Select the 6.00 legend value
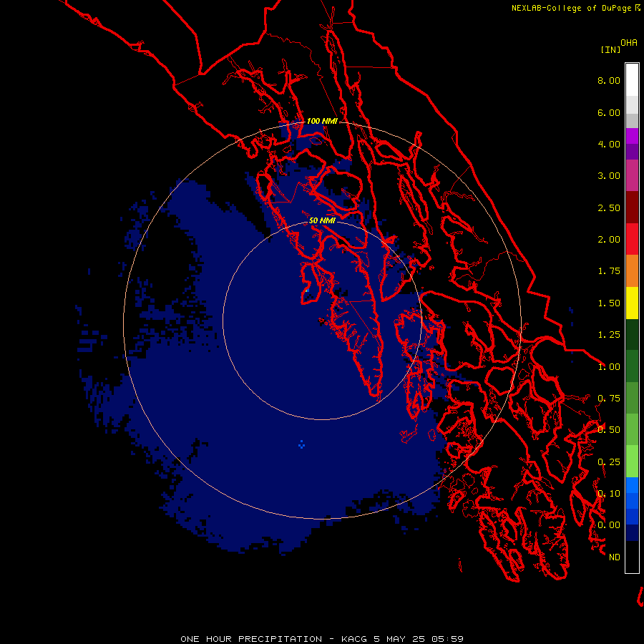The height and width of the screenshot is (644, 644). click(x=609, y=112)
